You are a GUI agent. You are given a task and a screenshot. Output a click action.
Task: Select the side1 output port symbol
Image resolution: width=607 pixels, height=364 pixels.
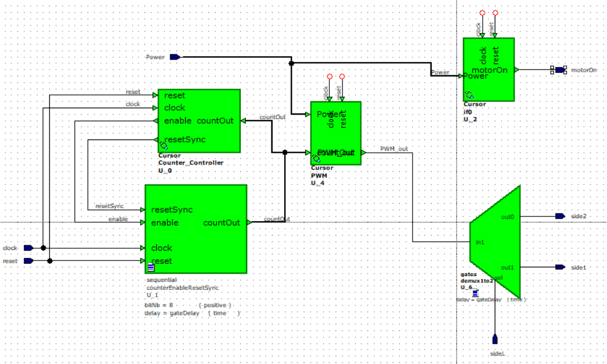point(560,267)
